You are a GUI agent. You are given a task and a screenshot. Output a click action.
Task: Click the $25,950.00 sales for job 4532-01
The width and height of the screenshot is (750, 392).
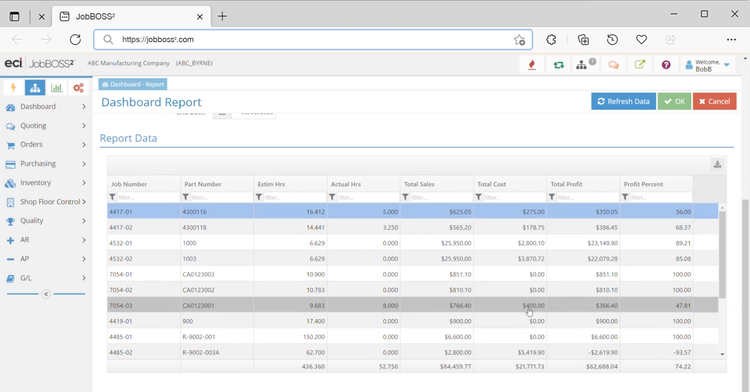click(x=437, y=243)
